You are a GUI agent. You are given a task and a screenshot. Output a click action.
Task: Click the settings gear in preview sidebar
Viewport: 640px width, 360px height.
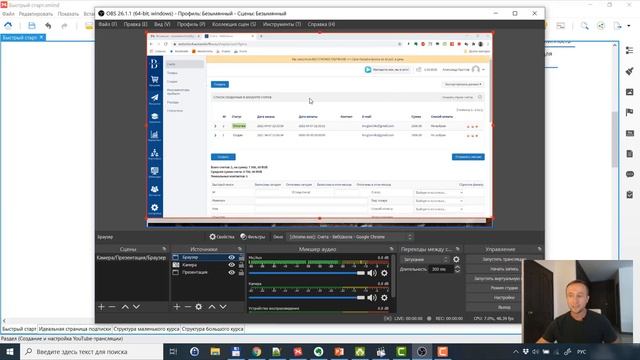[x=155, y=209]
